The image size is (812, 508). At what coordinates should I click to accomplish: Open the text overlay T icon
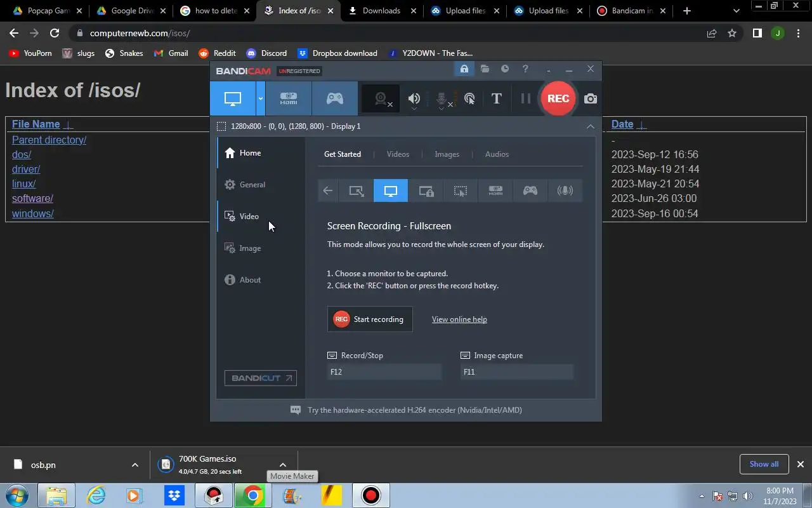[497, 98]
